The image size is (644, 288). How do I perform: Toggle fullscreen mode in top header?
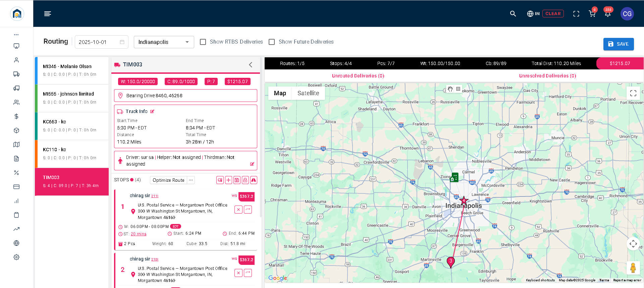[576, 14]
